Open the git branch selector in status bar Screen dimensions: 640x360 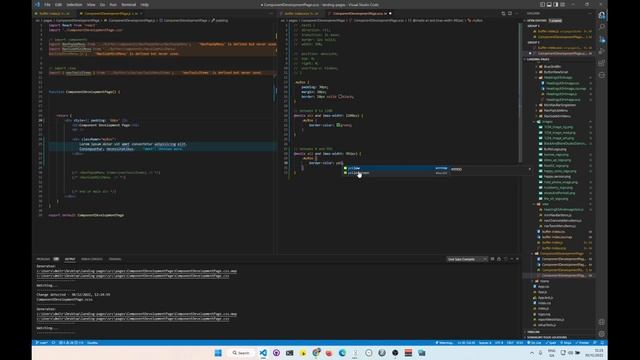(42, 343)
